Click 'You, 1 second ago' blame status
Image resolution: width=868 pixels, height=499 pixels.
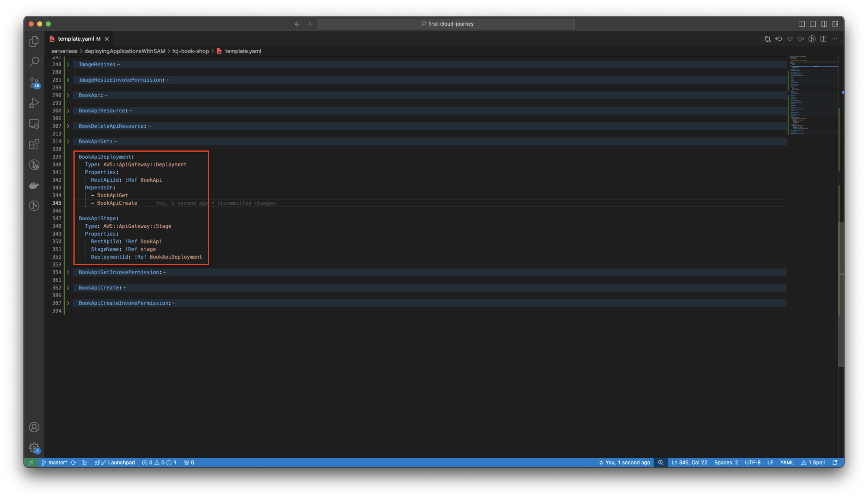(624, 463)
